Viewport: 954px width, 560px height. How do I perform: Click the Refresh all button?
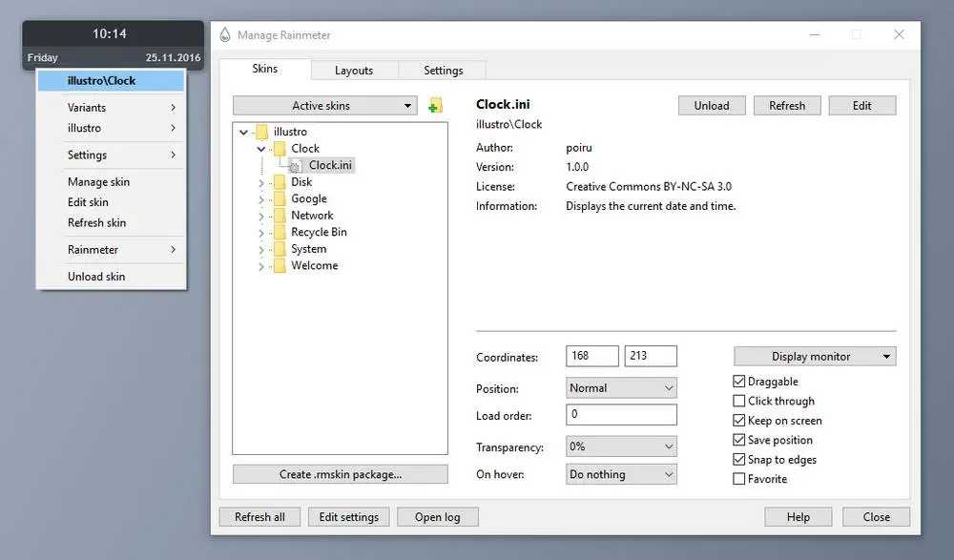(x=259, y=517)
